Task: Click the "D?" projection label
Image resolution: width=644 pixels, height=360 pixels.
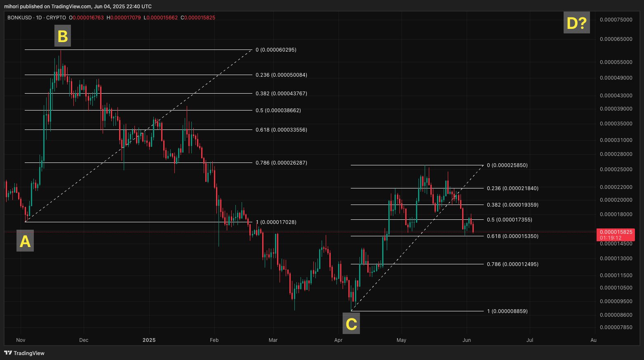Action: point(576,23)
